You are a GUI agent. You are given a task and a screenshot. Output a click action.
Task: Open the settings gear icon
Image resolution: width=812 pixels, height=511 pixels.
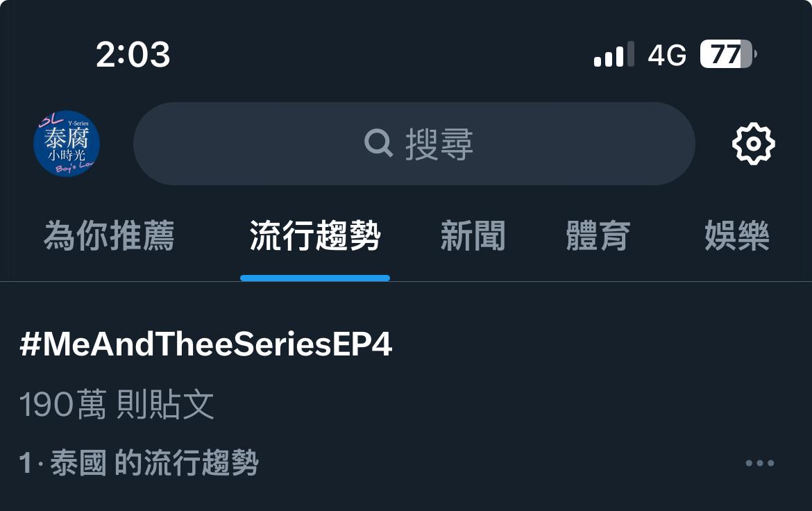tap(754, 144)
